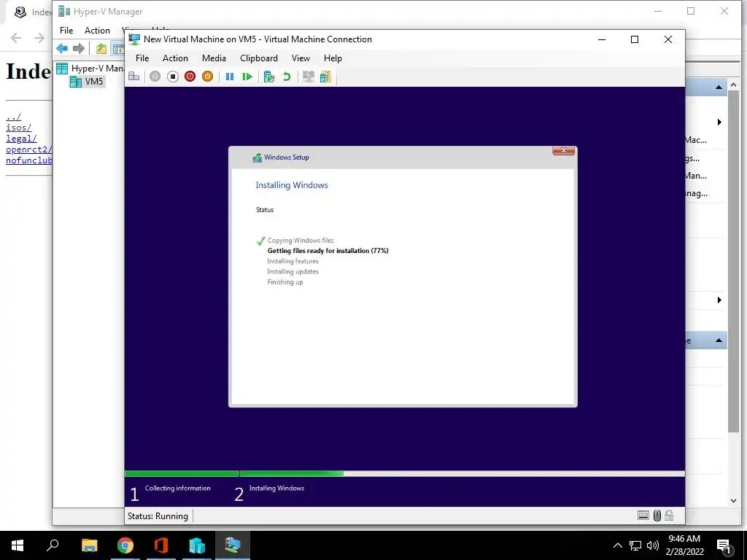Open taskbar search magnifier
The image size is (747, 560).
coord(53,545)
